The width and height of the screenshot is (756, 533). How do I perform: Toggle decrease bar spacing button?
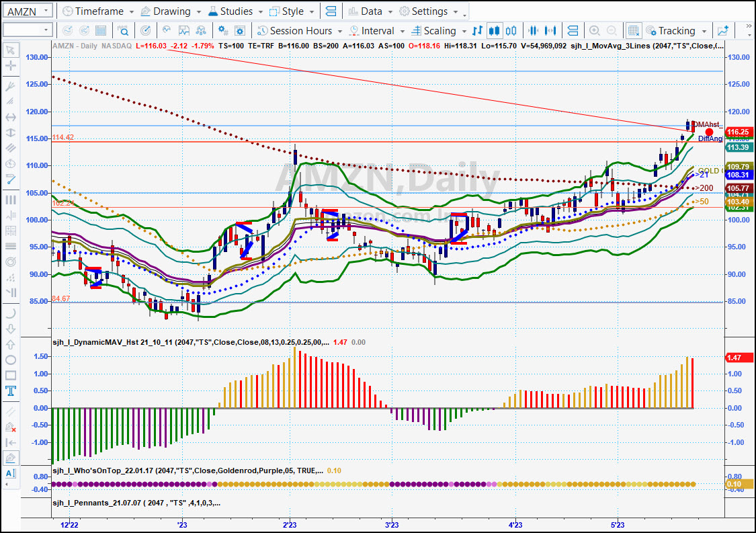[534, 31]
